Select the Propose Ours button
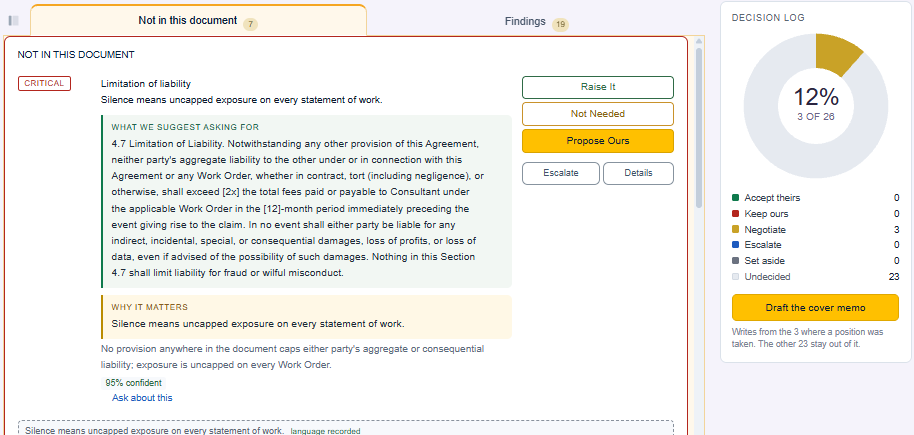 [597, 141]
